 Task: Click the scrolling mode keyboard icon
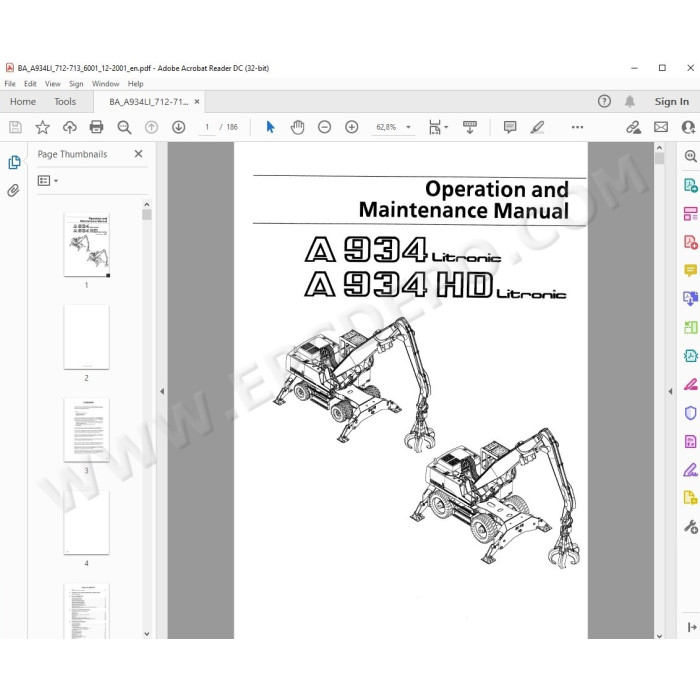pyautogui.click(x=470, y=127)
